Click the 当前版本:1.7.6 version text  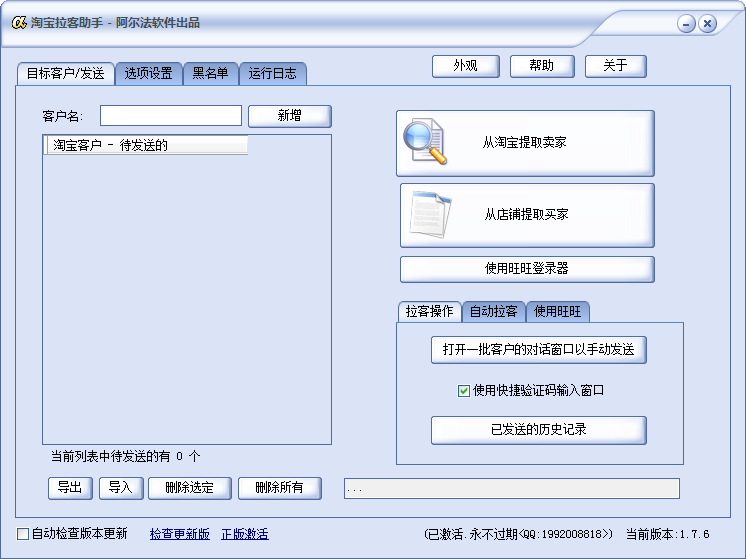pos(667,534)
